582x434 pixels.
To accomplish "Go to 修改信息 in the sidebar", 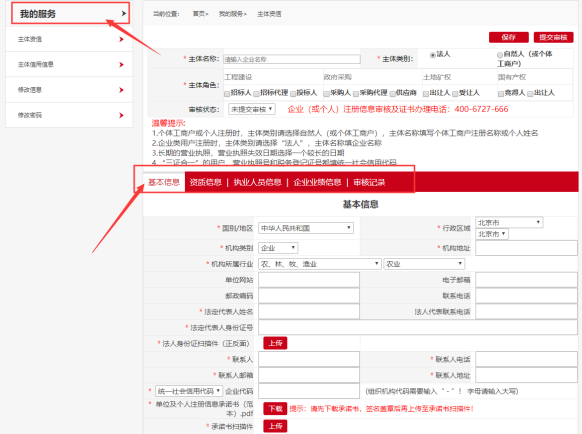I will click(69, 90).
